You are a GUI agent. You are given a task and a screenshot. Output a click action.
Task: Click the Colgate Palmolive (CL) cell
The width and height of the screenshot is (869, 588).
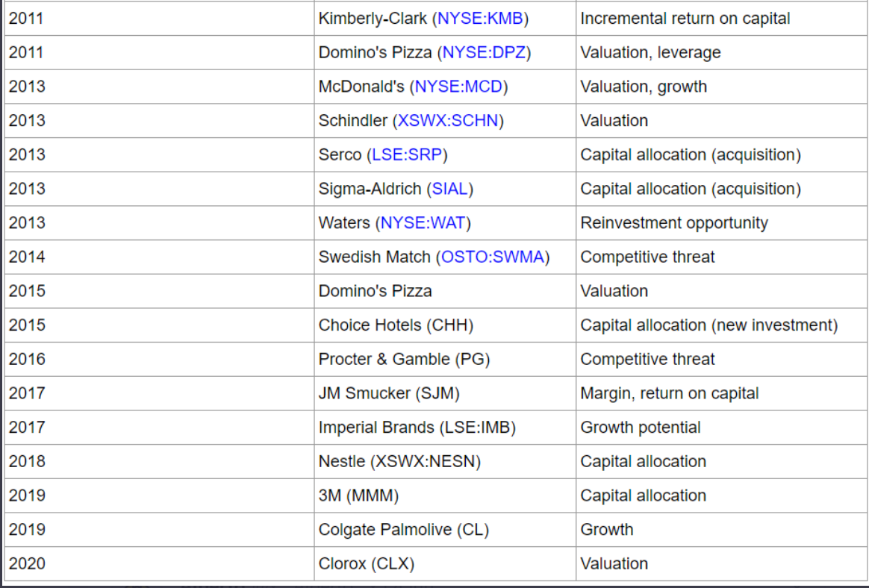[x=445, y=530]
